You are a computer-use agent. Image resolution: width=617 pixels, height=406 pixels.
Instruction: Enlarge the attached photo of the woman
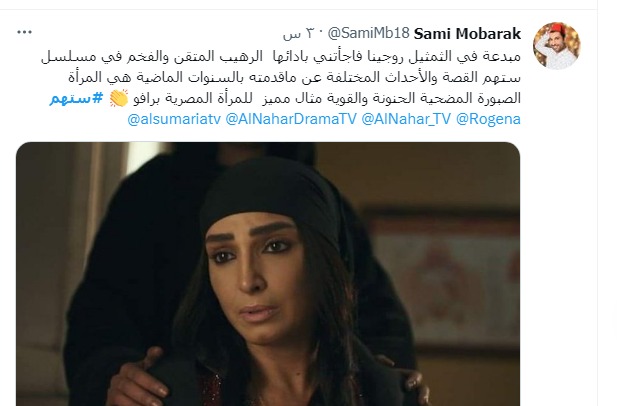point(268,274)
